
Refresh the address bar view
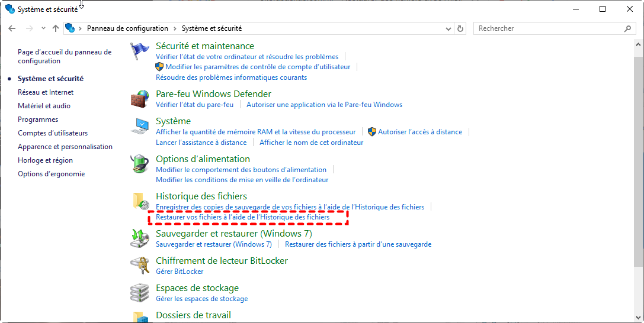[460, 28]
